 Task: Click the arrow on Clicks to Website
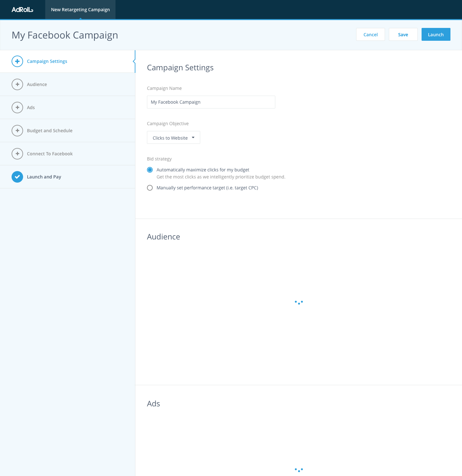(193, 138)
